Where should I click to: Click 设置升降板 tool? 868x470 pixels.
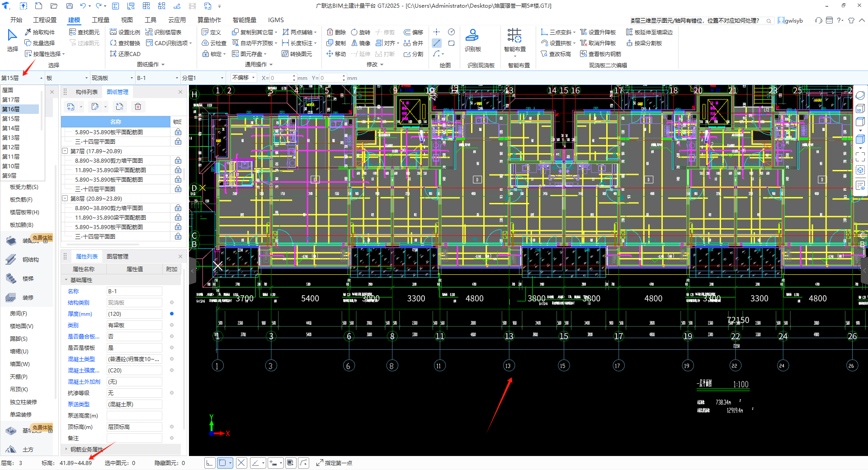click(x=598, y=32)
